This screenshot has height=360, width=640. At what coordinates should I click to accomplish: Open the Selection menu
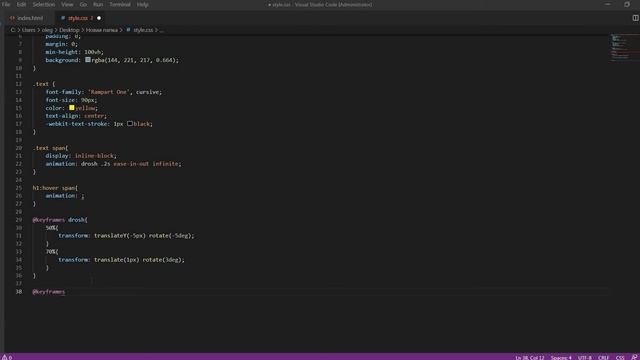pyautogui.click(x=44, y=4)
